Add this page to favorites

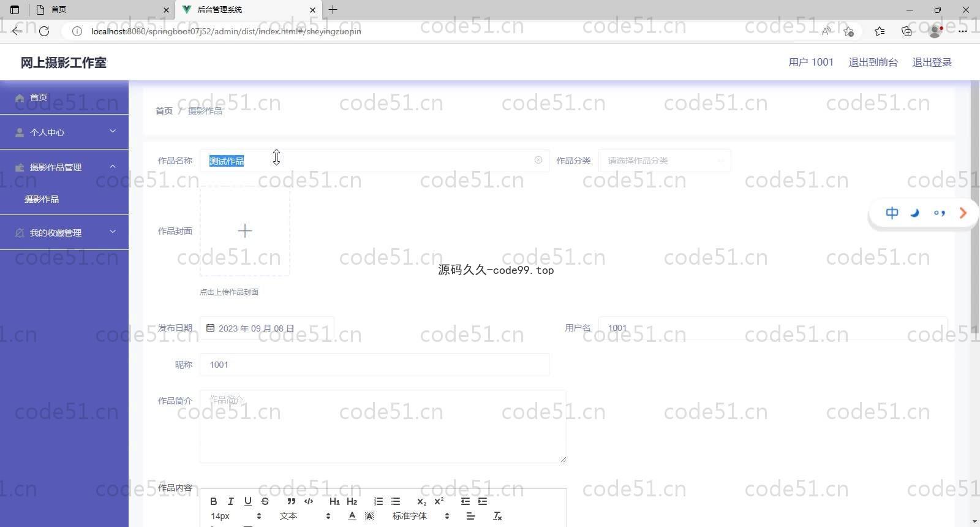pos(848,31)
